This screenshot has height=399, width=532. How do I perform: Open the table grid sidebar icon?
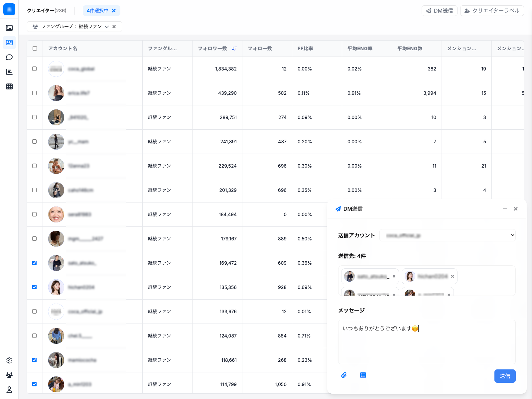9,86
